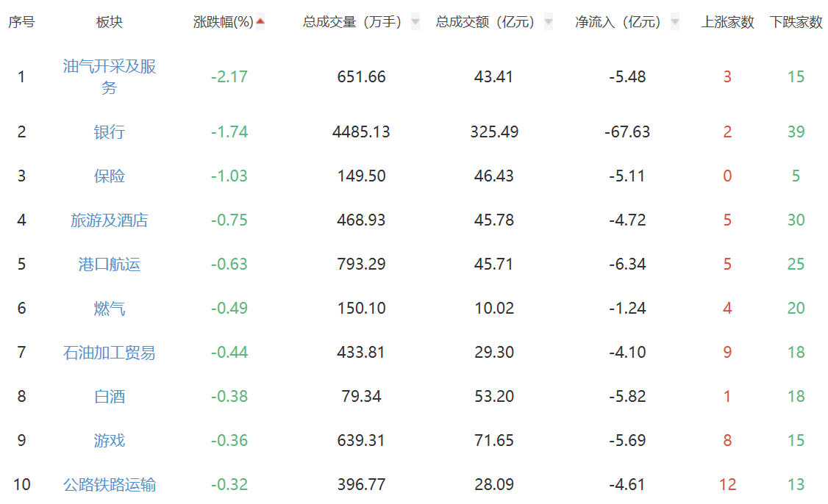This screenshot has height=504, width=828.
Task: Click the 燃气 sector link
Action: tap(110, 309)
